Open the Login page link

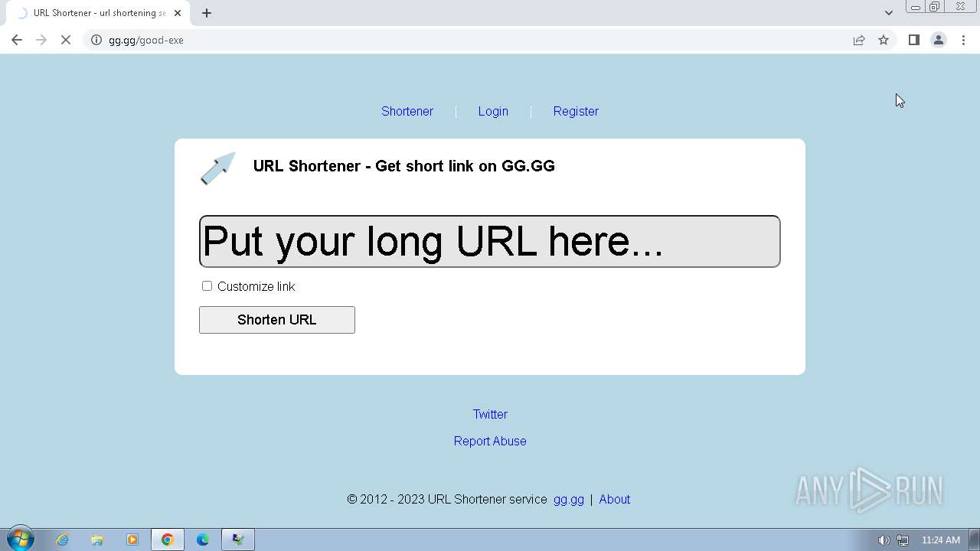point(493,111)
